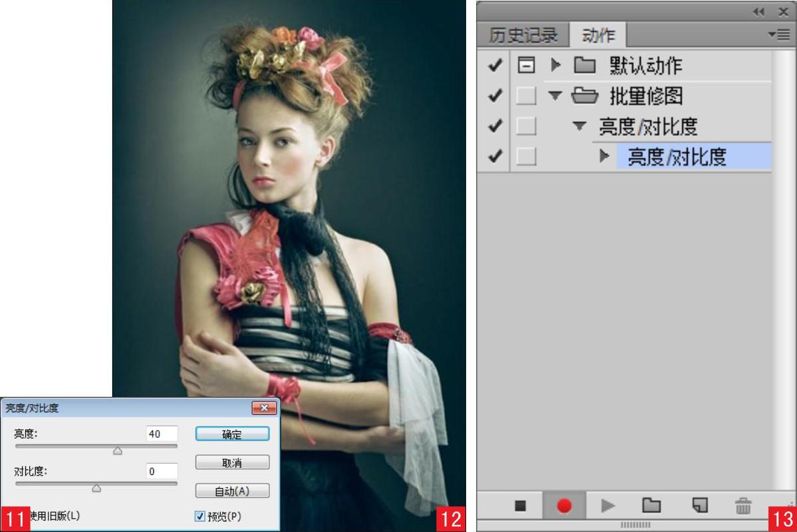Stop recording with the square stop icon
This screenshot has width=797, height=532.
click(x=521, y=506)
